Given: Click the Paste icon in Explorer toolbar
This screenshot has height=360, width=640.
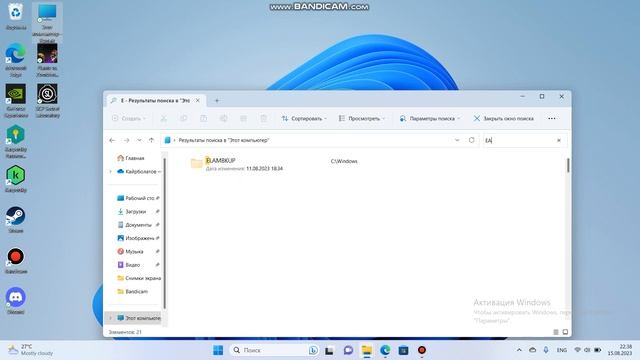Looking at the screenshot, I should (x=203, y=118).
